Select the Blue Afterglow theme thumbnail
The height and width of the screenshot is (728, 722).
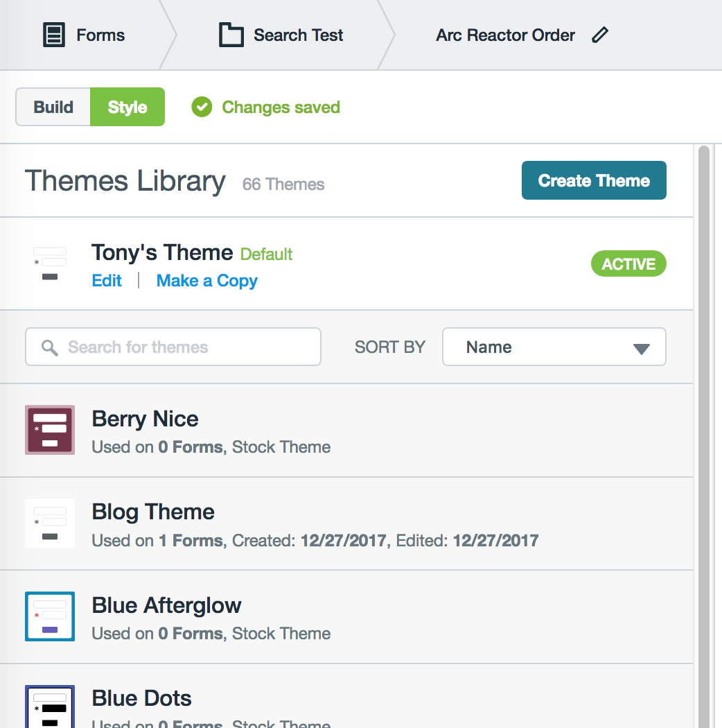[x=50, y=616]
